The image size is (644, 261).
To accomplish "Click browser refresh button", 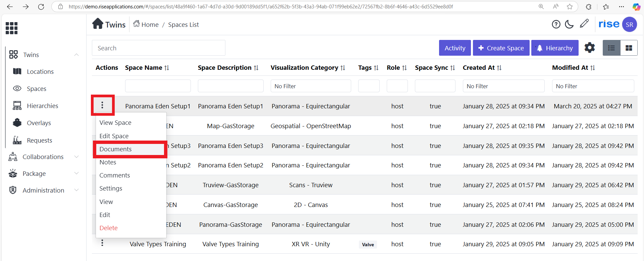I will (41, 7).
